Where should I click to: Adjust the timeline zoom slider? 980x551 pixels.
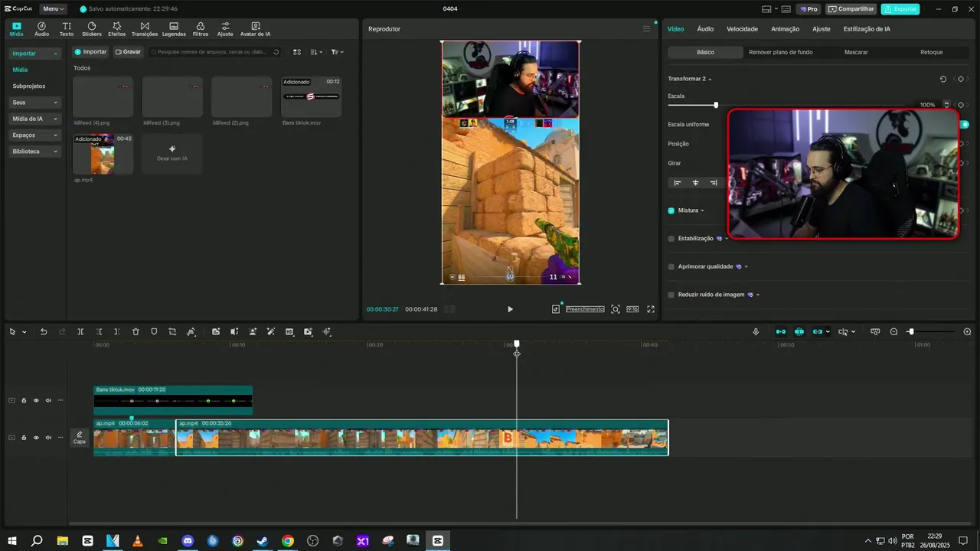[x=910, y=331]
